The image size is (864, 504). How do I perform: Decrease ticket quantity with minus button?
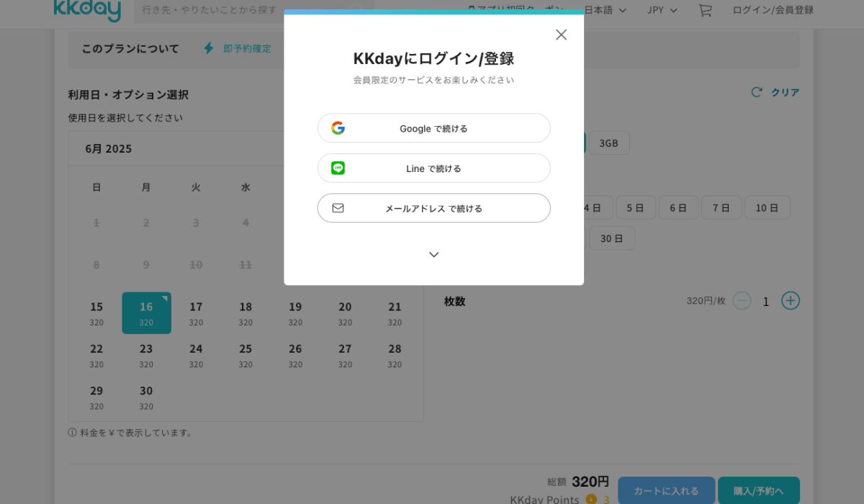[x=742, y=301]
